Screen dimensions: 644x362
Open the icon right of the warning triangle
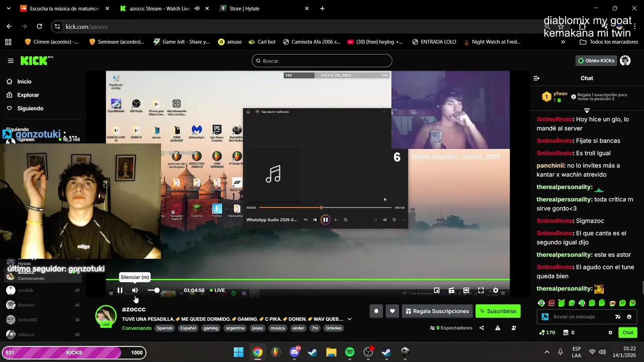coord(514,328)
